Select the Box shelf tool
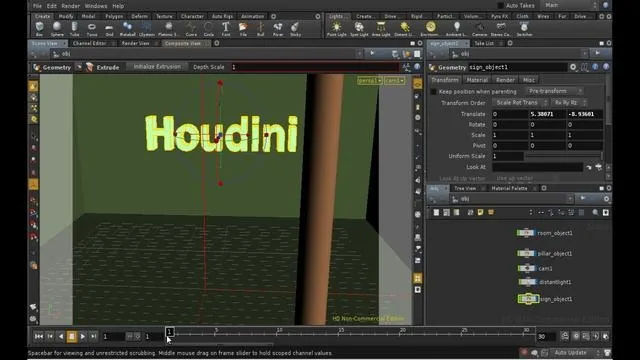 (x=40, y=29)
